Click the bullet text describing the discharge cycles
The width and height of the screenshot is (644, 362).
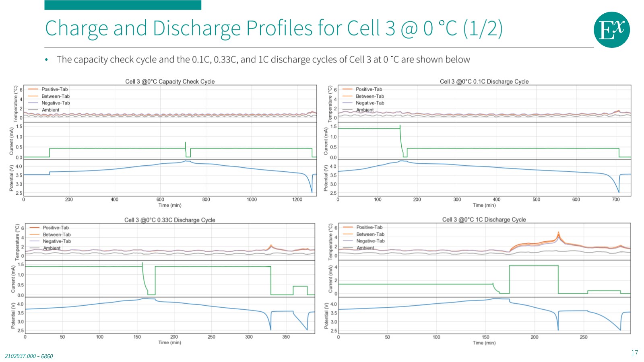tap(263, 60)
